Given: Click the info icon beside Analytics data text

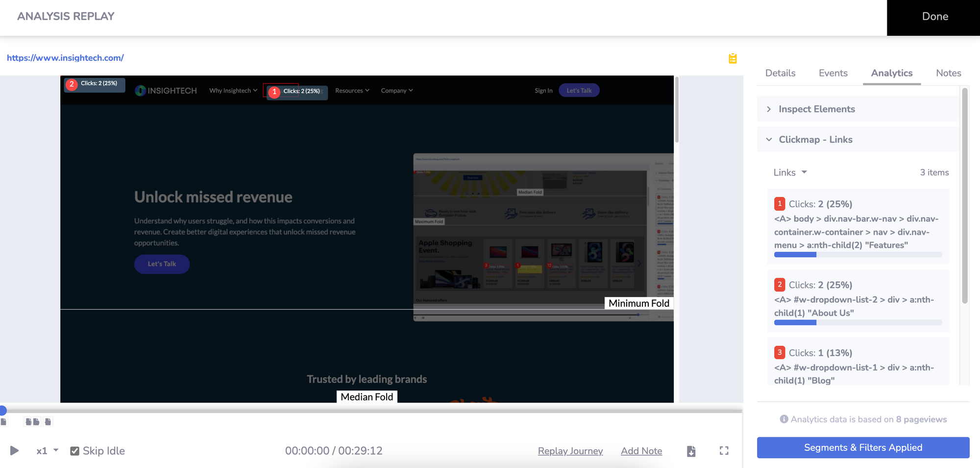Looking at the screenshot, I should point(784,419).
